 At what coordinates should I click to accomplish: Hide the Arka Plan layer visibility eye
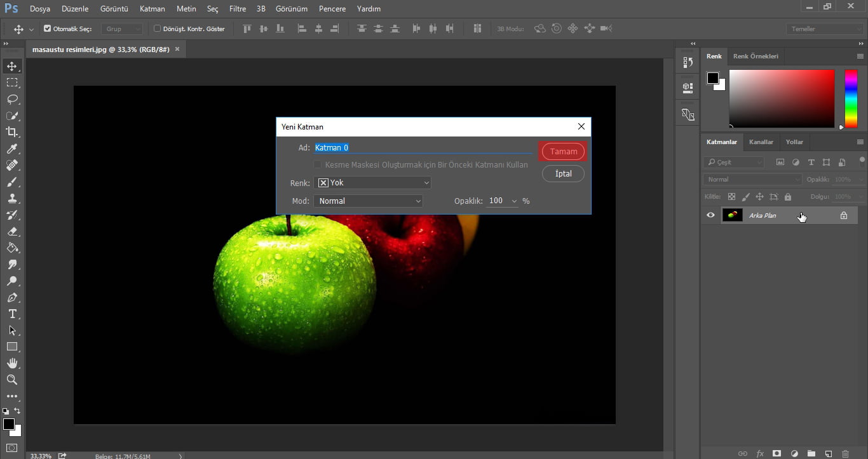pos(710,215)
